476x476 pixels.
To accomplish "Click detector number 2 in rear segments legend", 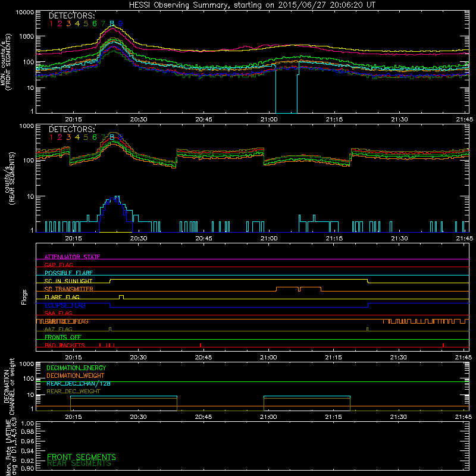I will click(60, 137).
